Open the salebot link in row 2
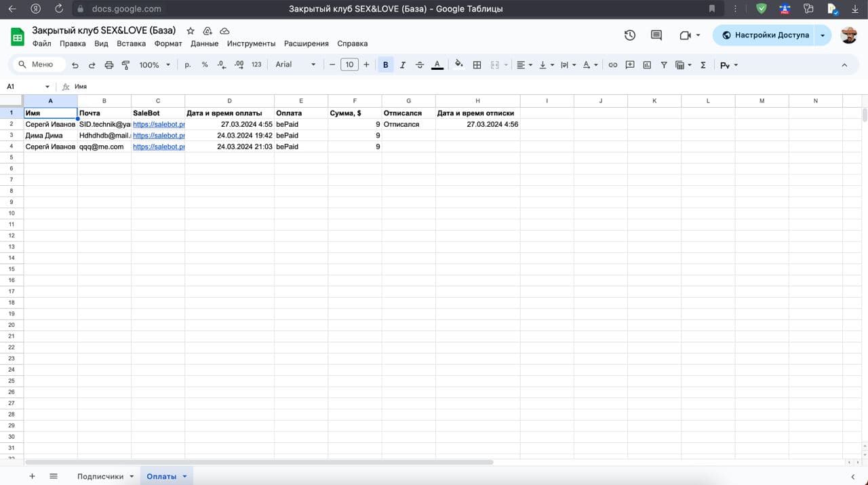 [159, 124]
